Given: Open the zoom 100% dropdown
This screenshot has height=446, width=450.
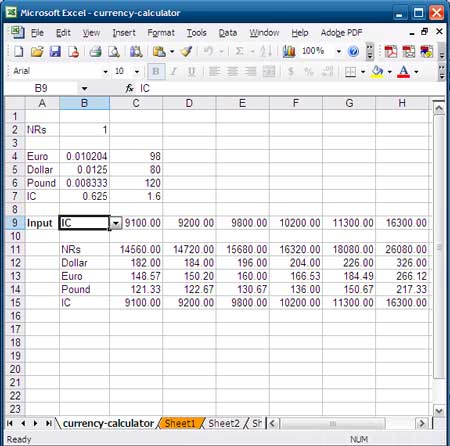Looking at the screenshot, I should (339, 51).
